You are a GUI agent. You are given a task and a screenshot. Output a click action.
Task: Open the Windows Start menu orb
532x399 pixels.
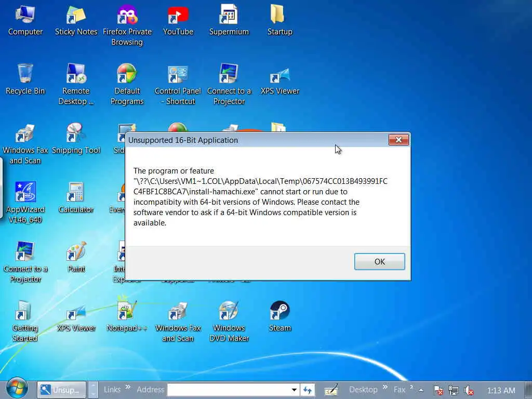pos(17,389)
